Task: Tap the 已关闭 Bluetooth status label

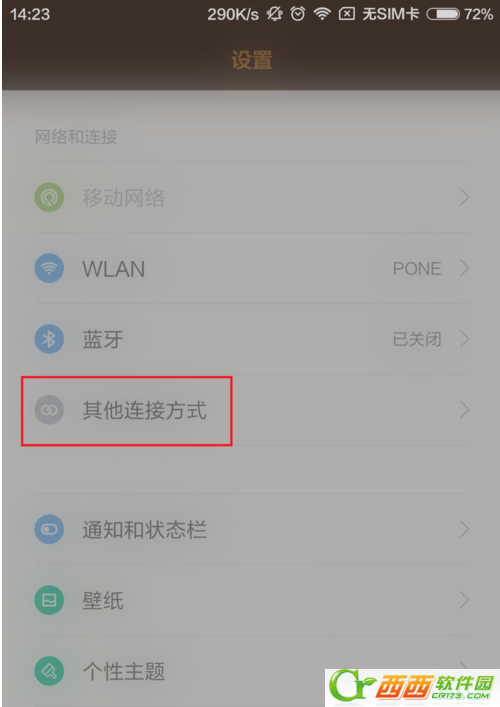Action: [x=417, y=339]
